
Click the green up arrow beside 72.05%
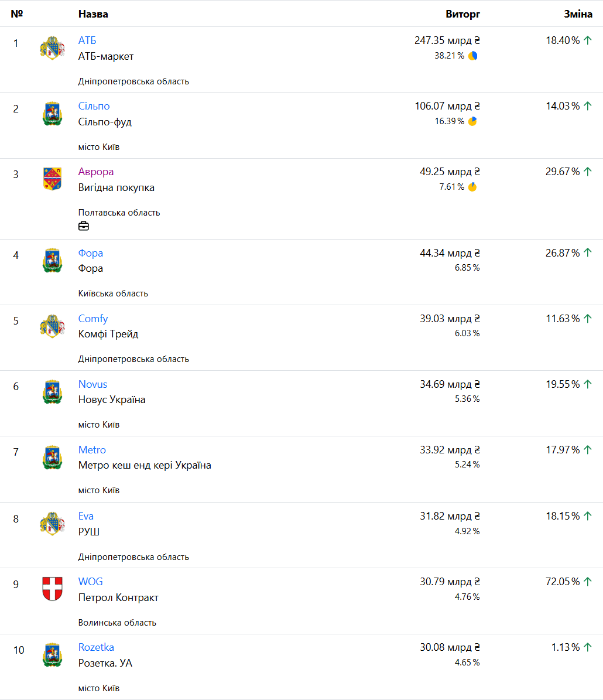[588, 582]
